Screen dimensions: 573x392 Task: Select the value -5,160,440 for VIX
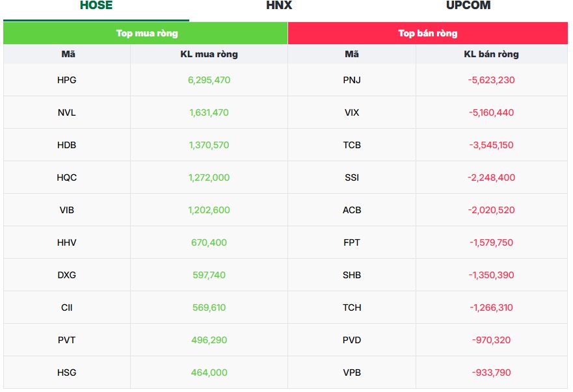491,112
